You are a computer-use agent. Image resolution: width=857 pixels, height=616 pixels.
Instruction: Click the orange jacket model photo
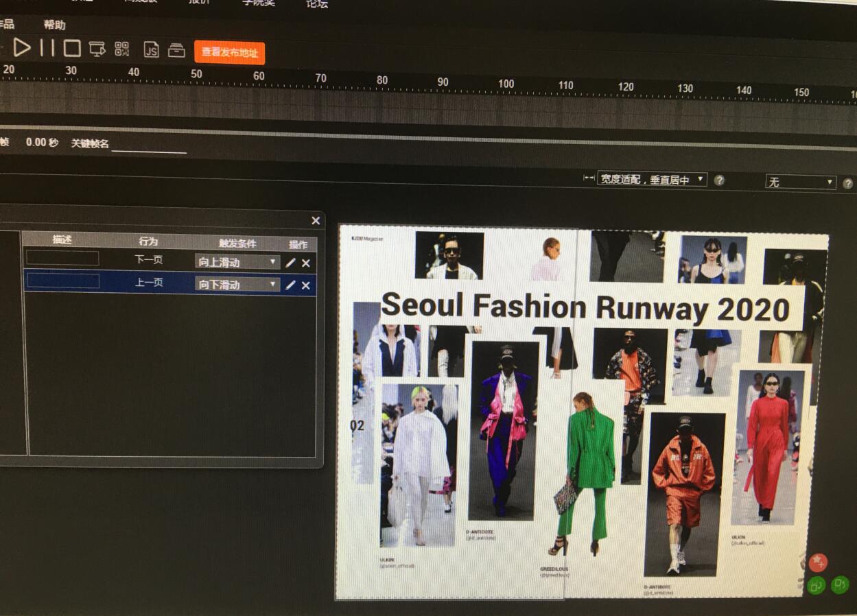[x=683, y=494]
